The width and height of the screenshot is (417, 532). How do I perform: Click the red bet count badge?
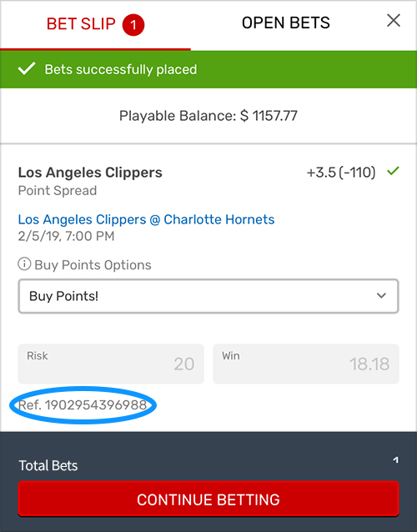coord(133,24)
